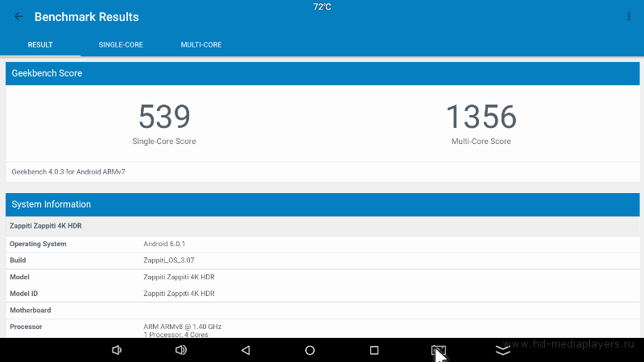Image resolution: width=644 pixels, height=362 pixels.
Task: Go back using the header arrow
Action: (x=19, y=16)
